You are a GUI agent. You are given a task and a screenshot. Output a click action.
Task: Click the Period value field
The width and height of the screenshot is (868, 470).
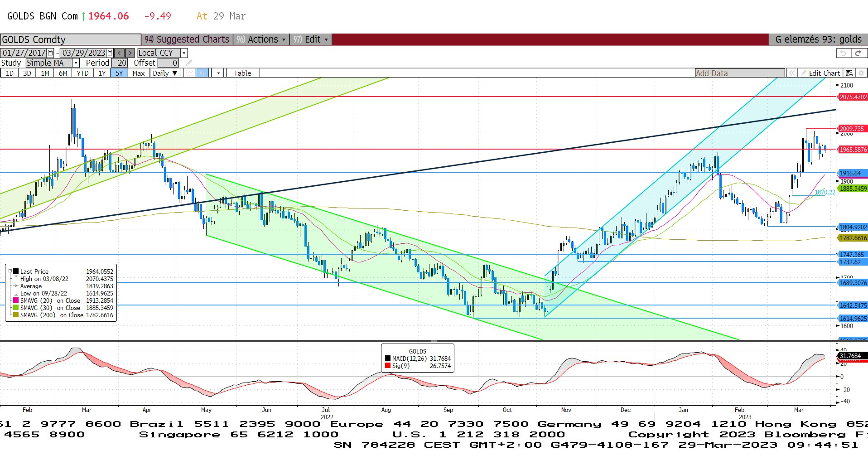click(120, 63)
